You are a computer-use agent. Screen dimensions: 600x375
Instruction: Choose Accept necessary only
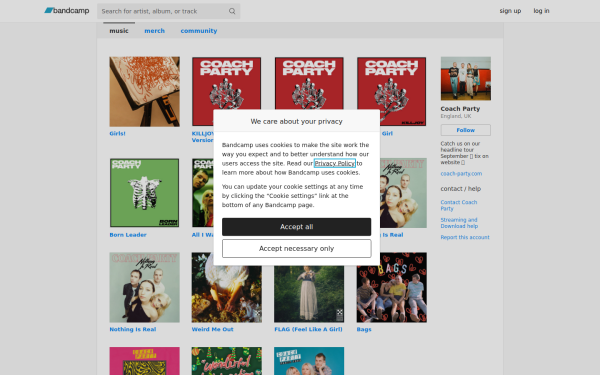coord(297,248)
